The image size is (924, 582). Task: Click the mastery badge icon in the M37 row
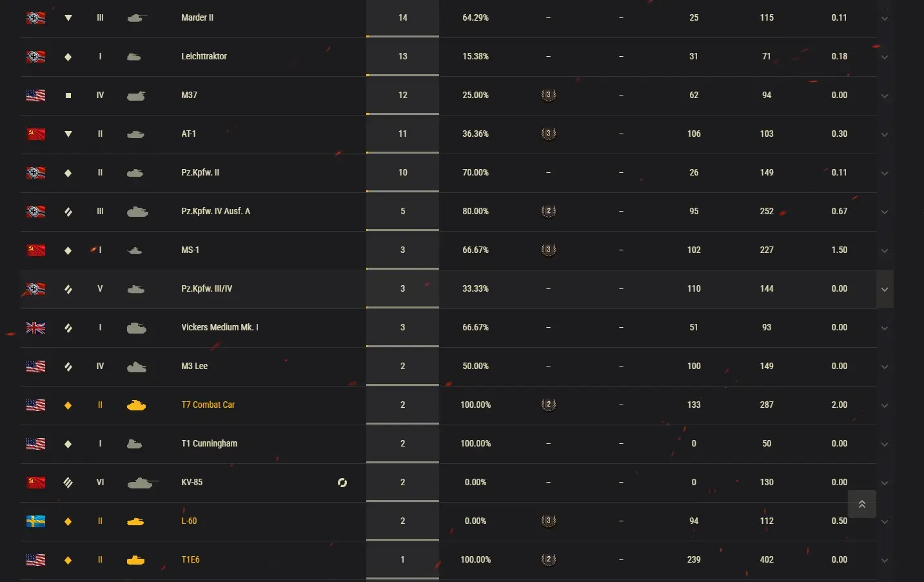(548, 95)
